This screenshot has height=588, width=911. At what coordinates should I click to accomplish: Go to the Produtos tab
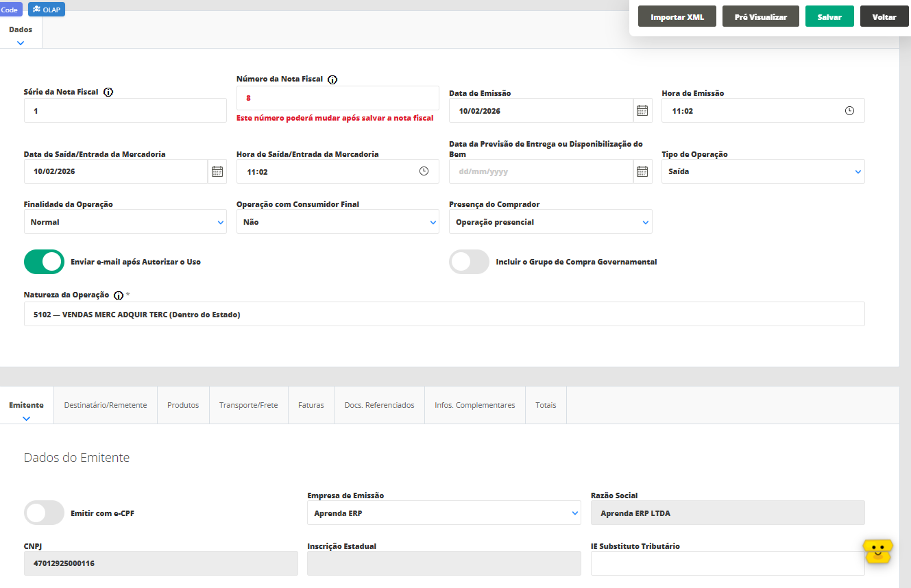pyautogui.click(x=183, y=405)
